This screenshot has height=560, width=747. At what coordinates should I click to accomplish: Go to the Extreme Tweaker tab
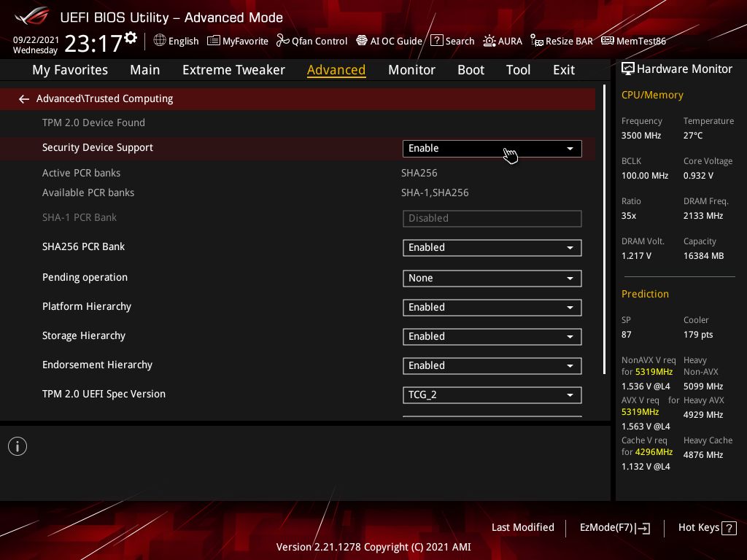(x=233, y=70)
